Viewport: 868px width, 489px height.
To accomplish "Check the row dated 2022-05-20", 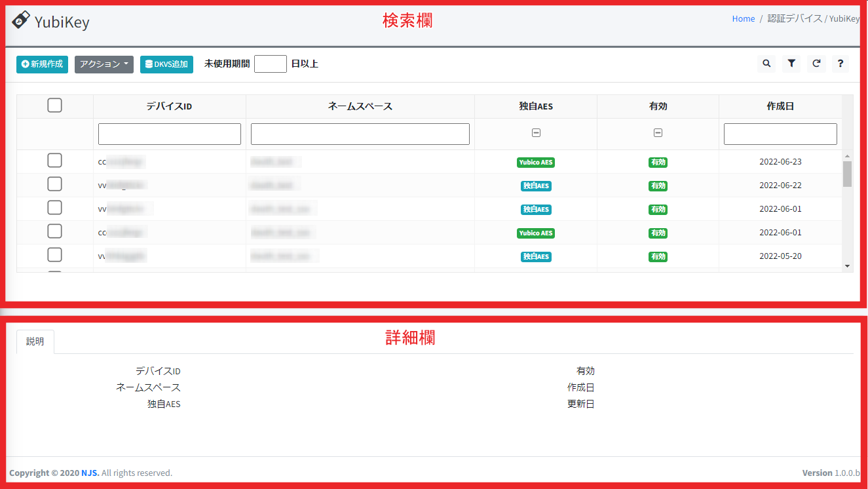I will pyautogui.click(x=55, y=255).
